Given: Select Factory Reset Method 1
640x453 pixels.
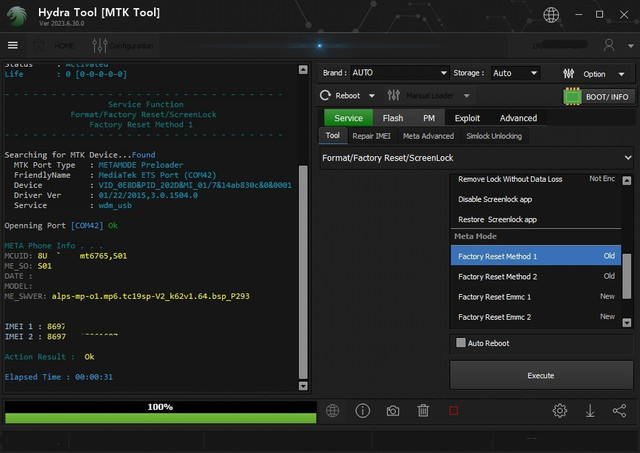Looking at the screenshot, I should pos(536,256).
